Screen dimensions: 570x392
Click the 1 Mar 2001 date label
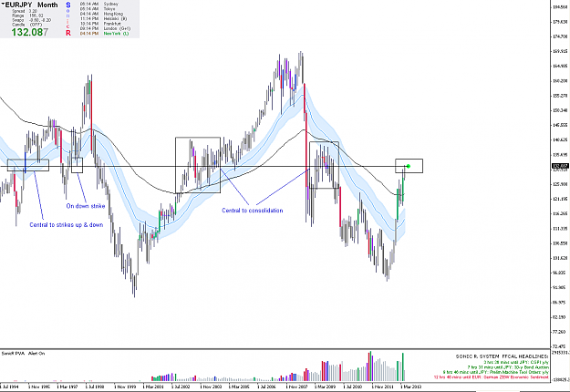(x=153, y=387)
